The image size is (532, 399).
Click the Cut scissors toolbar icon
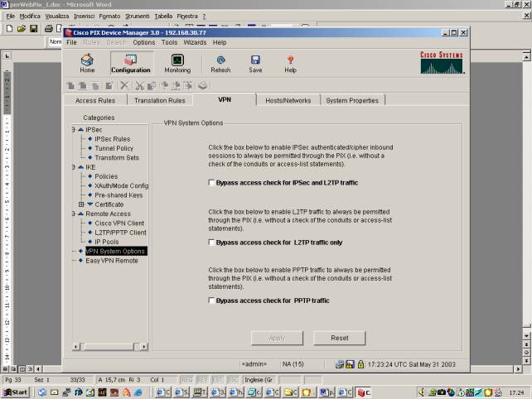139,85
